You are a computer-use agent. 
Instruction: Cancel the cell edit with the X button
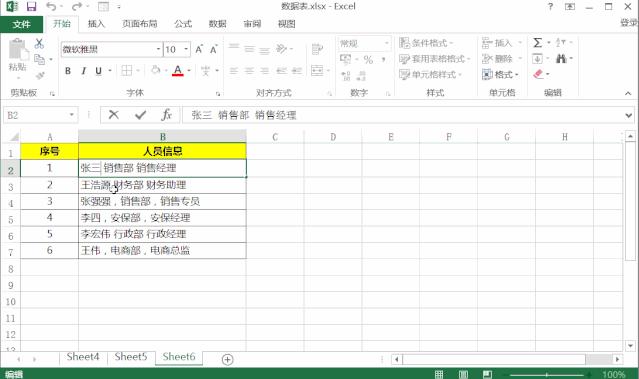click(114, 115)
